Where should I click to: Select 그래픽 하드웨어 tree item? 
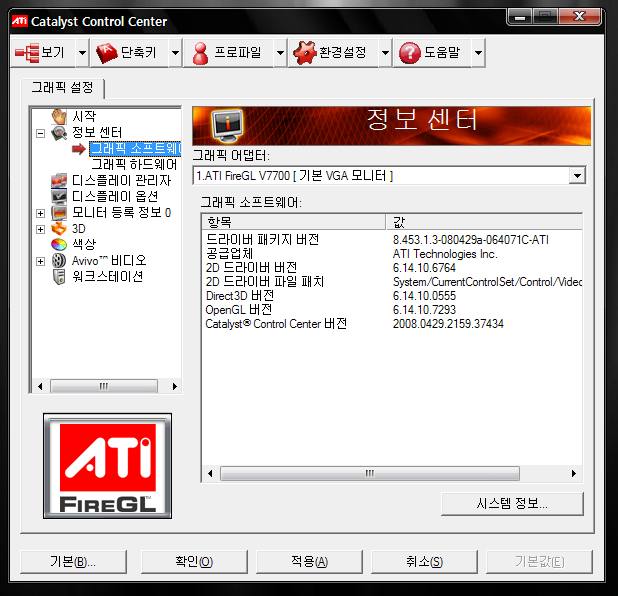coord(134,164)
